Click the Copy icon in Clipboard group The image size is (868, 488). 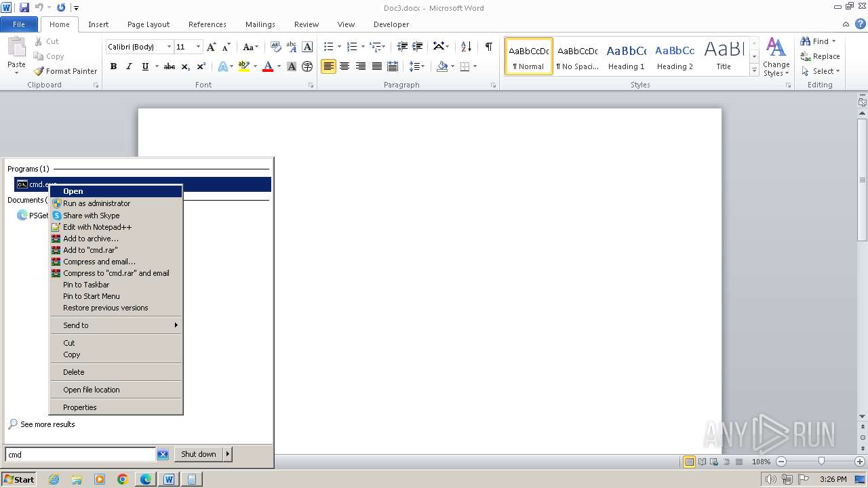coord(39,56)
